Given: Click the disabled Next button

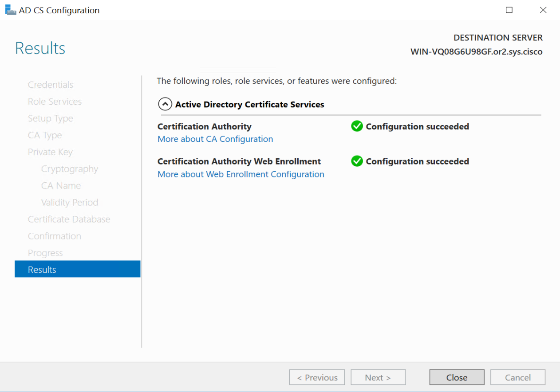Looking at the screenshot, I should point(378,377).
